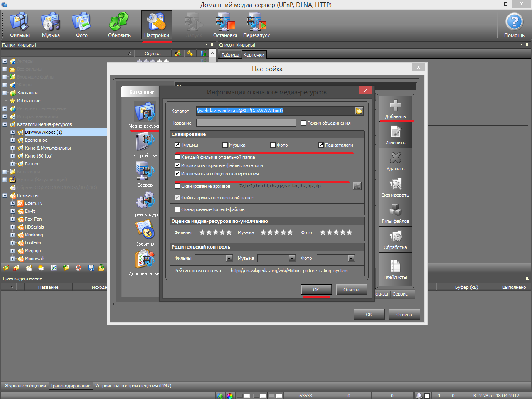This screenshot has width=532, height=399.
Task: Open the Плейлисты icon
Action: click(x=395, y=267)
